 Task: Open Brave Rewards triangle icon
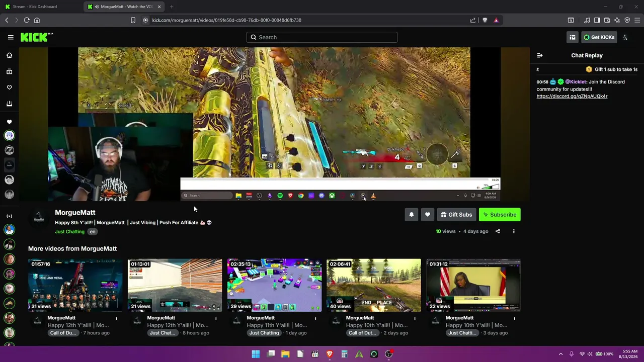click(496, 20)
